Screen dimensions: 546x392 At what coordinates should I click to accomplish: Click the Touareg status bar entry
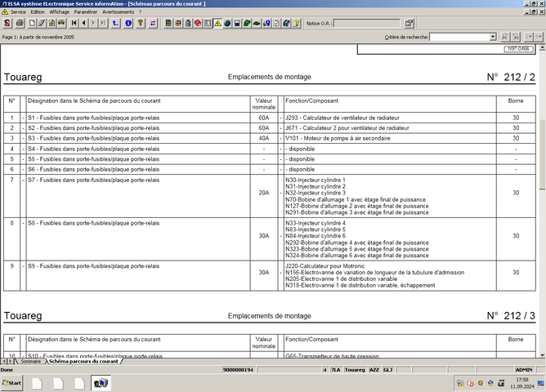click(355, 370)
